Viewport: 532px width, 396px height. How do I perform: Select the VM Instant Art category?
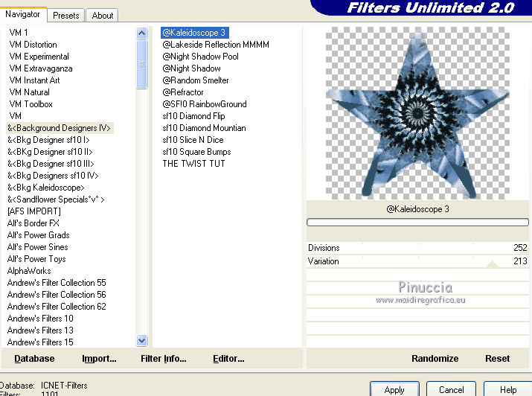34,80
